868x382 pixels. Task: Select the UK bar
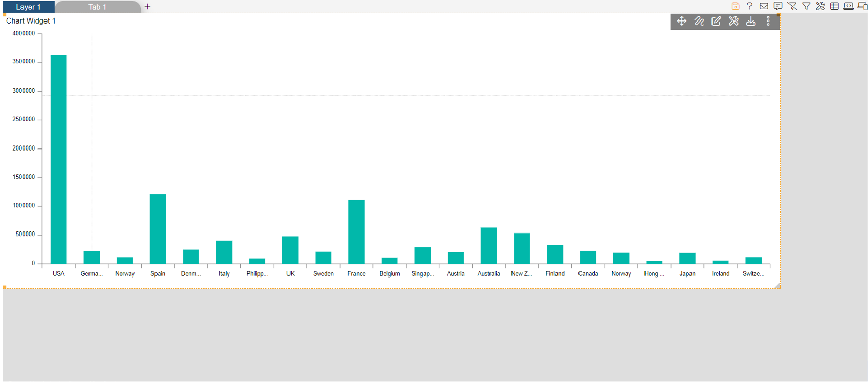point(290,250)
